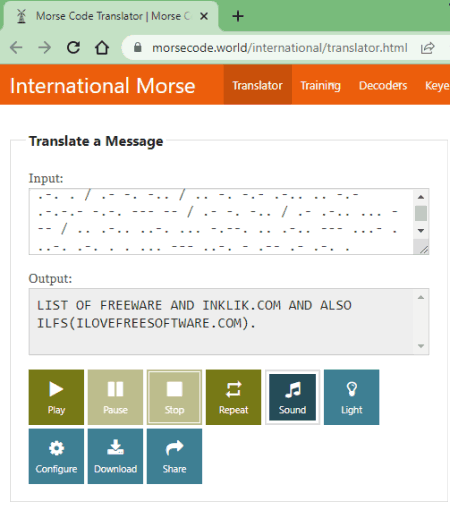Select the Morse Code Translator tab

click(x=110, y=16)
